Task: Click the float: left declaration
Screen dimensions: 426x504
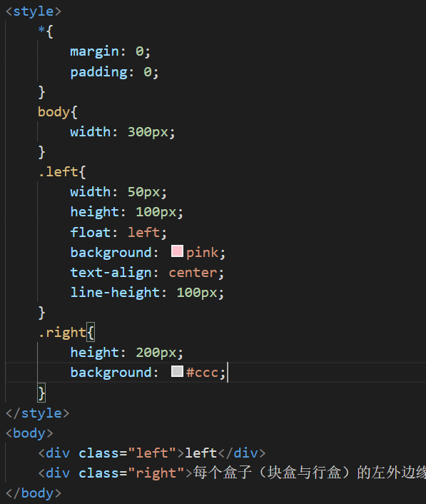Action: click(x=118, y=232)
